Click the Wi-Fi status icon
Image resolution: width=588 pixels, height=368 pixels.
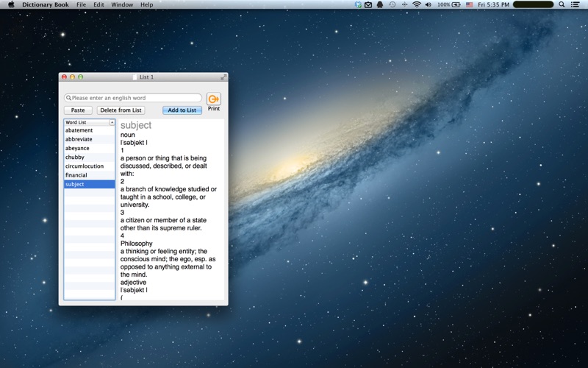point(417,4)
